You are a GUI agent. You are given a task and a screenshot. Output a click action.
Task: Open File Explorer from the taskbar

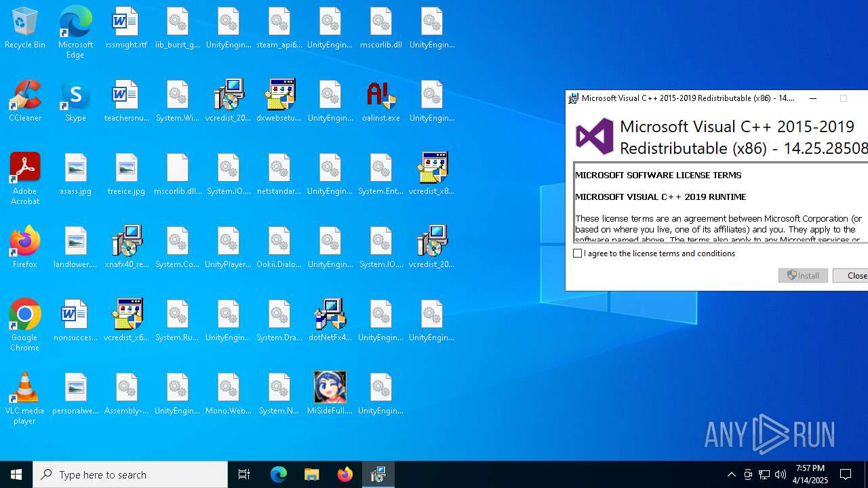[x=312, y=474]
